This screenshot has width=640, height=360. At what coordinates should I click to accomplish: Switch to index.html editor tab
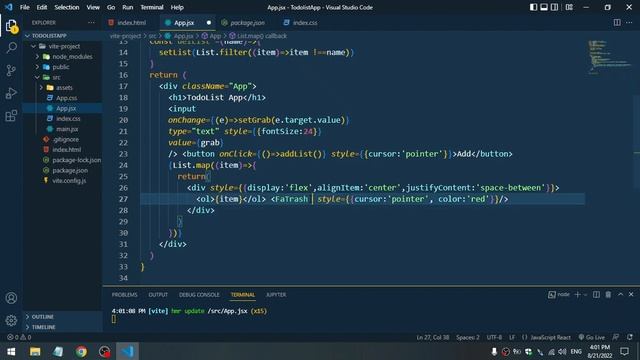click(x=131, y=23)
